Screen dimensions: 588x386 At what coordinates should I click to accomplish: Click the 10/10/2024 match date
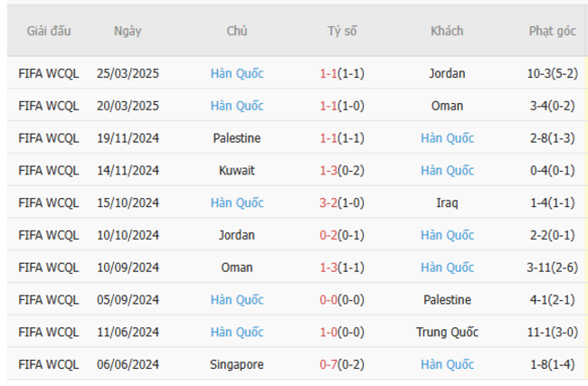[x=128, y=235]
